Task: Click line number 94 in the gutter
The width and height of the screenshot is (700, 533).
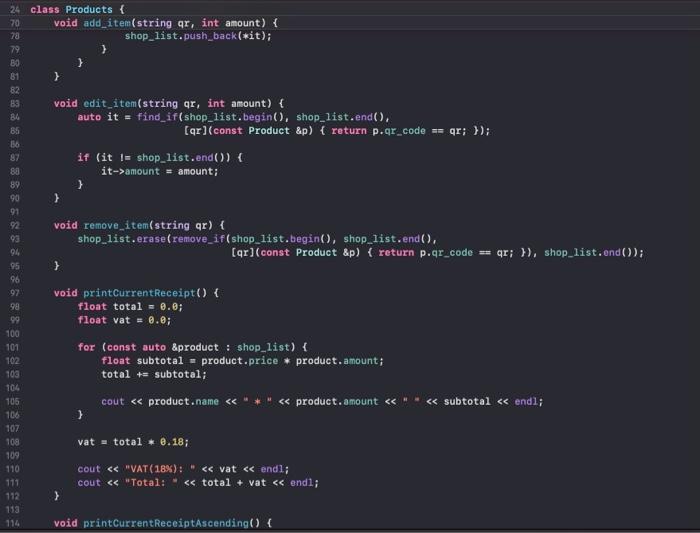Action: (15, 253)
